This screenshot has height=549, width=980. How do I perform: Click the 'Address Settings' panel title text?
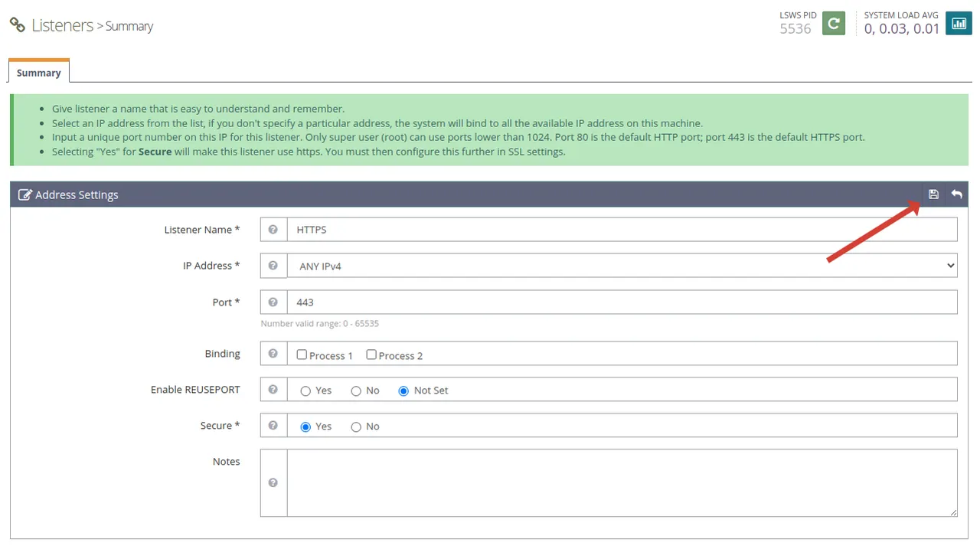[77, 194]
